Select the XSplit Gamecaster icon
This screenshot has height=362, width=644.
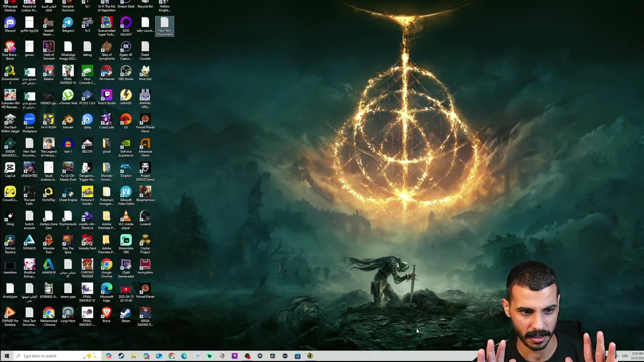pyautogui.click(x=126, y=268)
